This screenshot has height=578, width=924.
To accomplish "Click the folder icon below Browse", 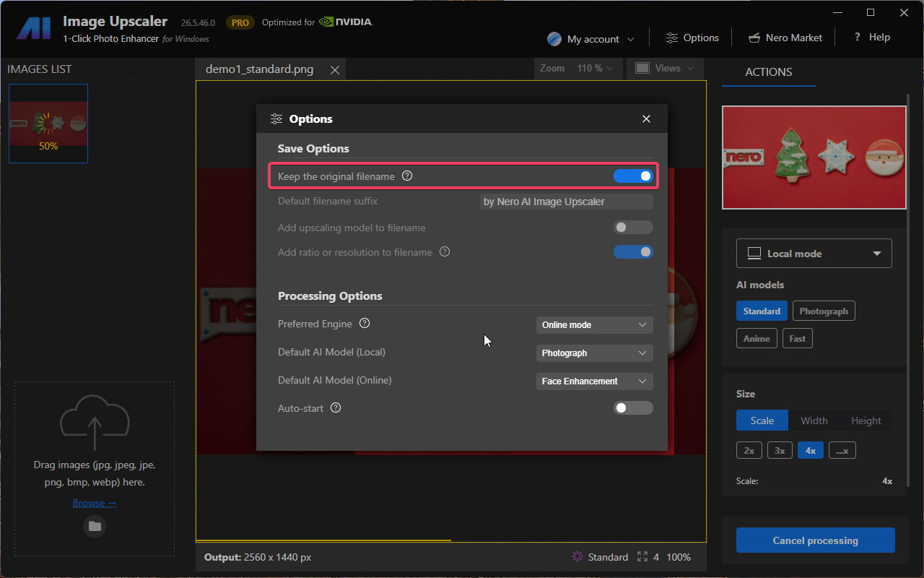I will (x=94, y=526).
